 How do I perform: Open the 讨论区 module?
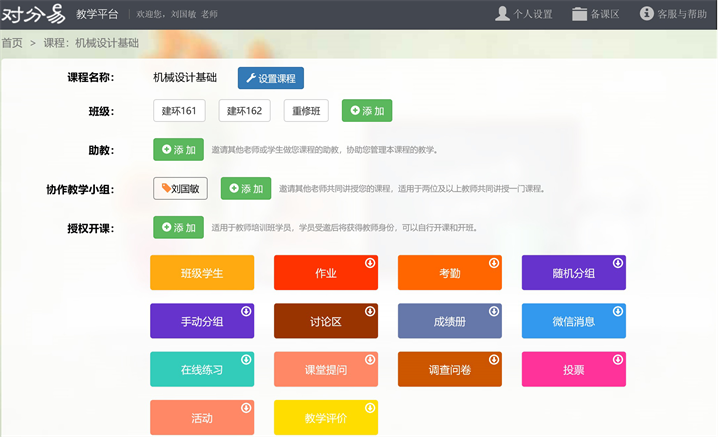(326, 321)
